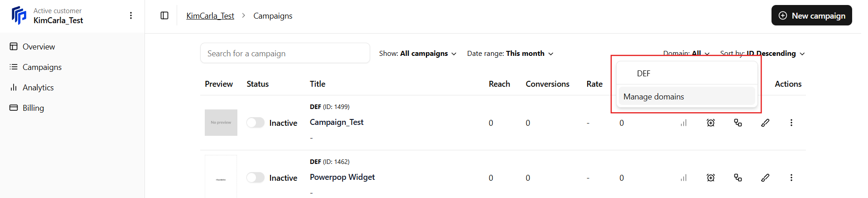Go to Analytics in the sidebar
868x198 pixels.
pos(38,88)
